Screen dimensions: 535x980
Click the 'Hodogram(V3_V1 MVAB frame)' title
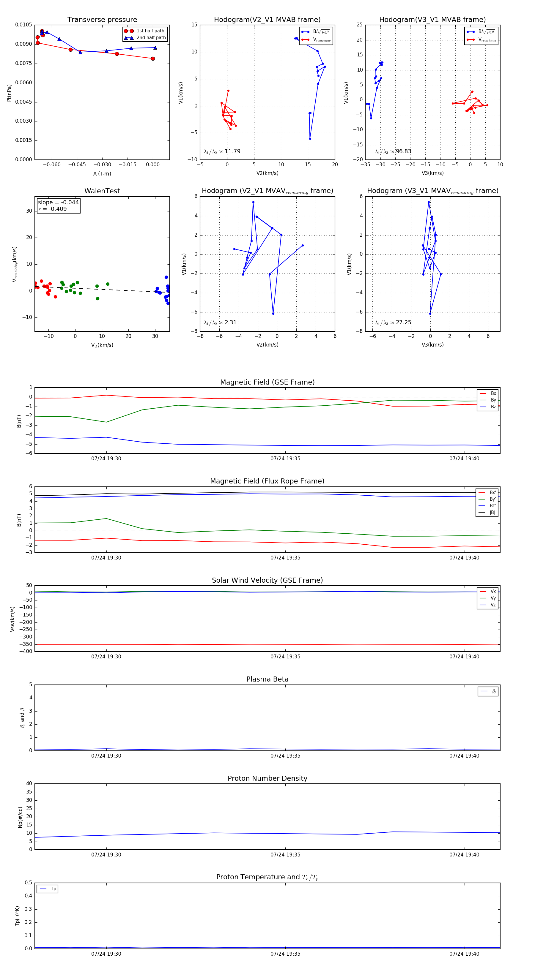pos(432,20)
